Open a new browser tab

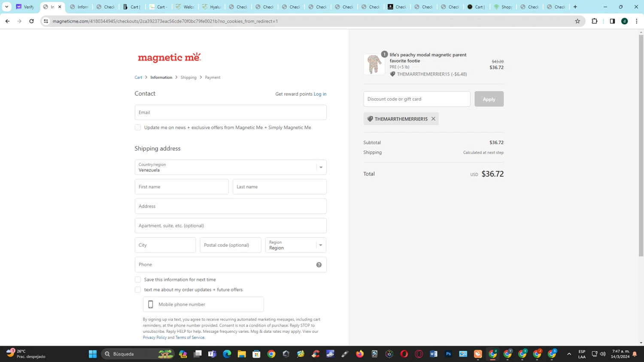pyautogui.click(x=575, y=7)
